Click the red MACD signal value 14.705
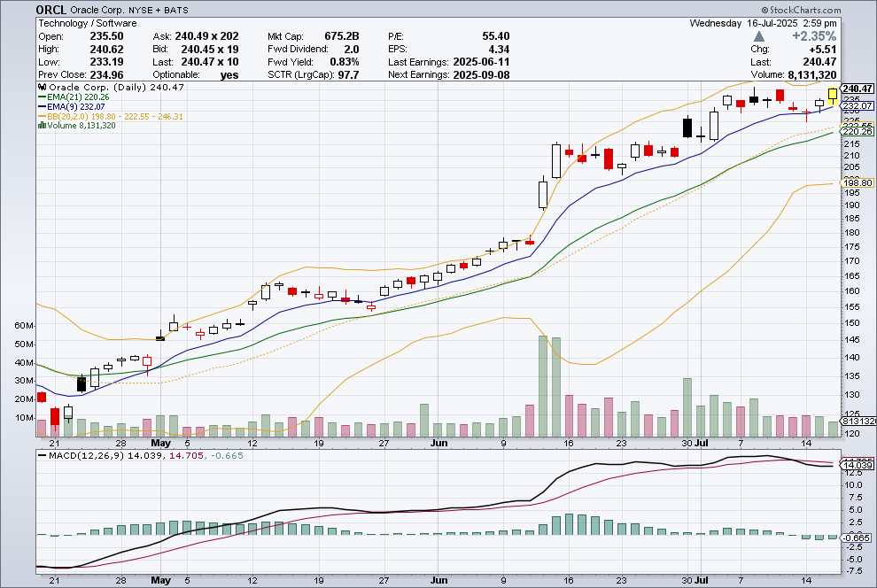Viewport: 877px width, 588px height. click(x=186, y=455)
